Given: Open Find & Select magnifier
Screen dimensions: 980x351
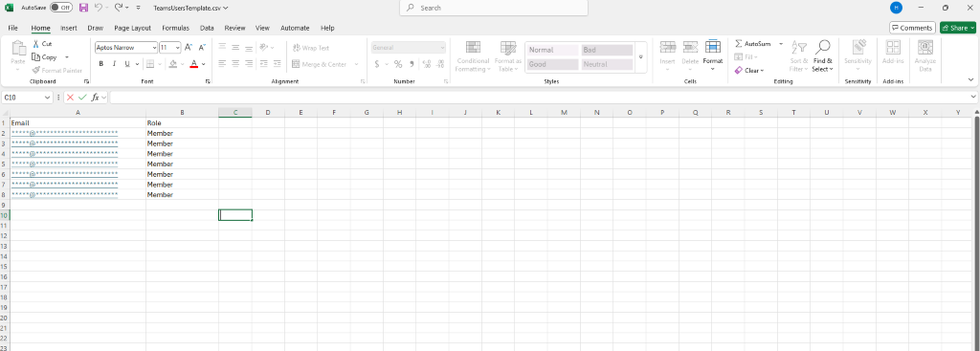Looking at the screenshot, I should click(822, 56).
